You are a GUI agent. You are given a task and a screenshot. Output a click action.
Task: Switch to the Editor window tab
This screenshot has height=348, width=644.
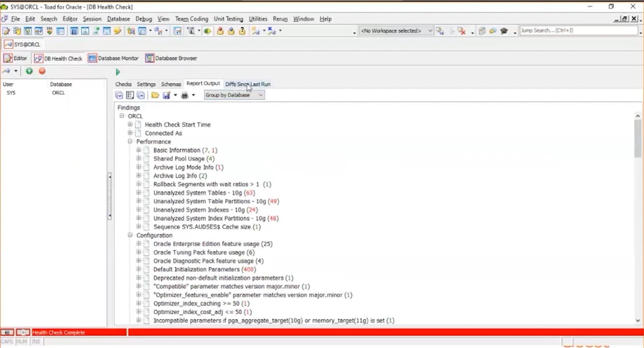[16, 58]
